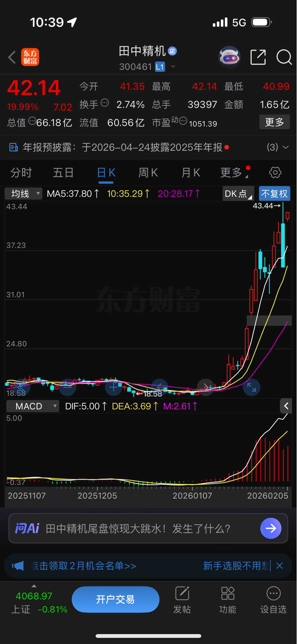The height and width of the screenshot is (644, 297).
Task: Switch to the 周K tab
Action: click(x=148, y=173)
